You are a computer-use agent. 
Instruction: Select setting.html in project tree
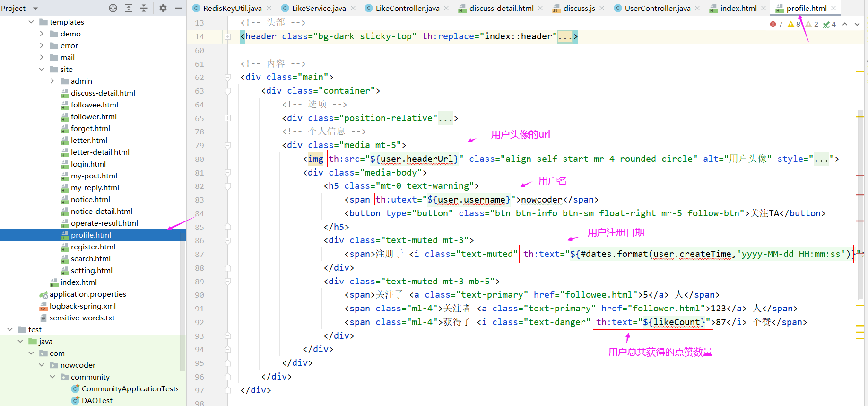pyautogui.click(x=91, y=270)
